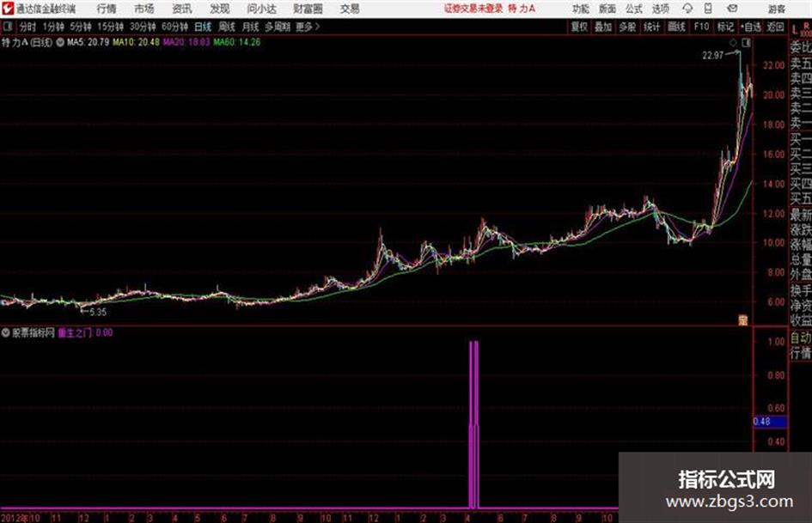Expand the 股票指标网 indicator dropdown circle
812x523 pixels.
[x=6, y=333]
